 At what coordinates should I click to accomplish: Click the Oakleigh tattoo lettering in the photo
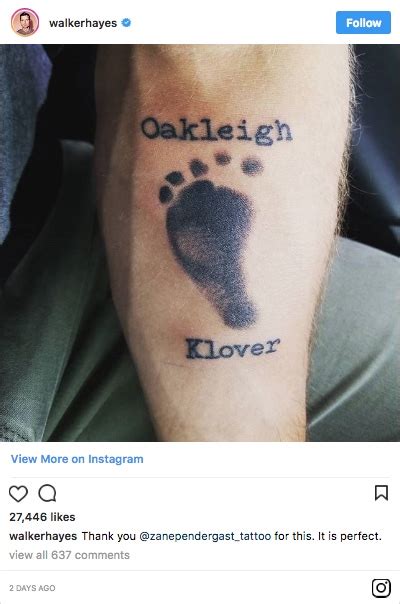217,131
